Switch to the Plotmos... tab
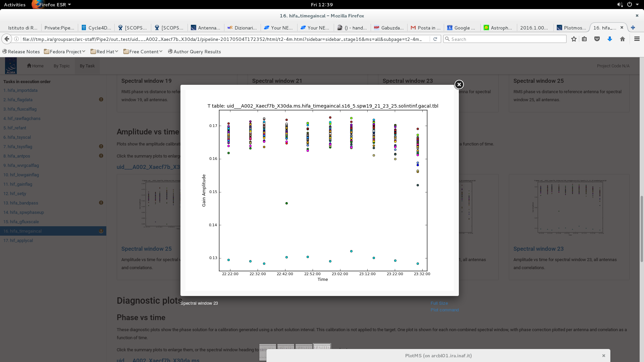Image resolution: width=644 pixels, height=362 pixels. (572, 28)
